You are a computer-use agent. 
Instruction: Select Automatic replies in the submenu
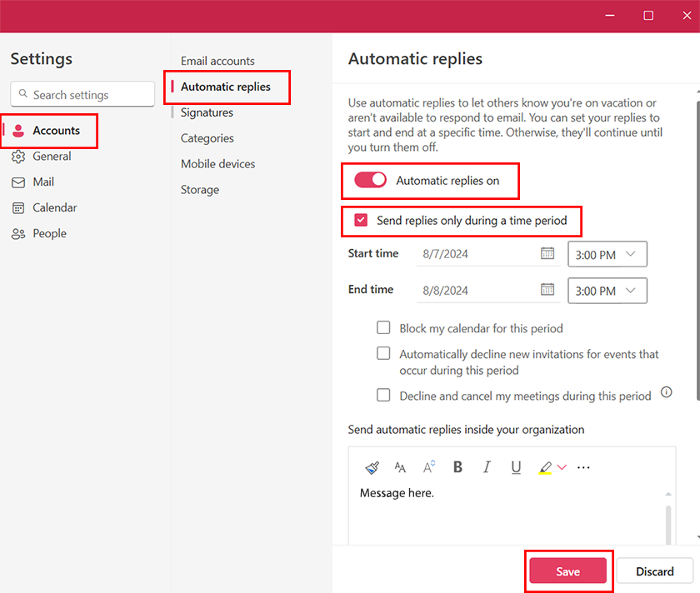coord(226,87)
